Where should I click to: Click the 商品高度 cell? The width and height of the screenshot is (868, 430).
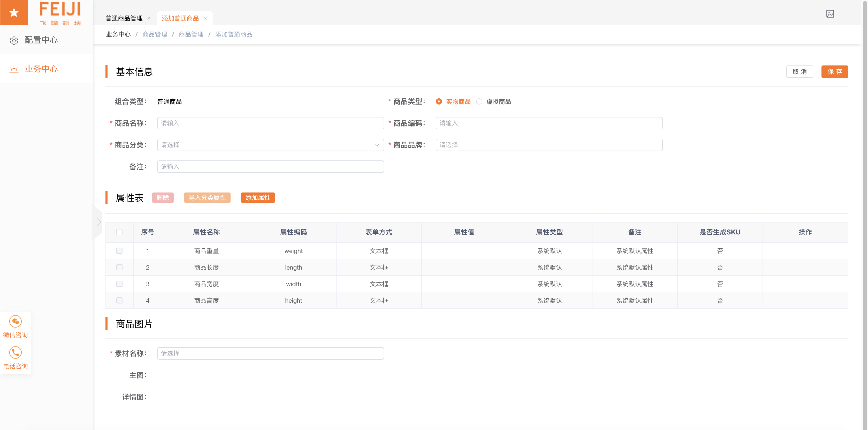click(x=206, y=300)
